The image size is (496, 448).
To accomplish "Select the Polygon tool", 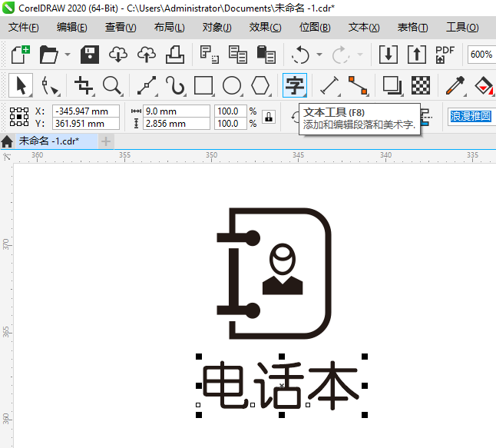I will click(260, 85).
